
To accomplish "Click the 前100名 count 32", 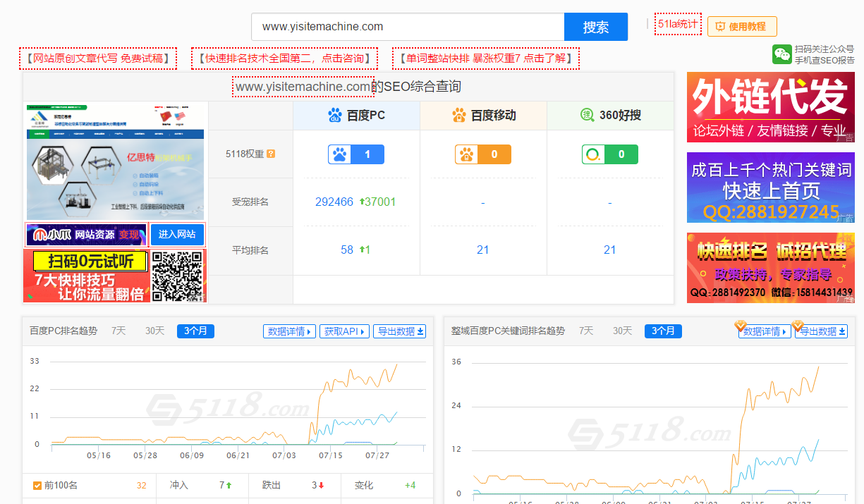I will tap(142, 486).
